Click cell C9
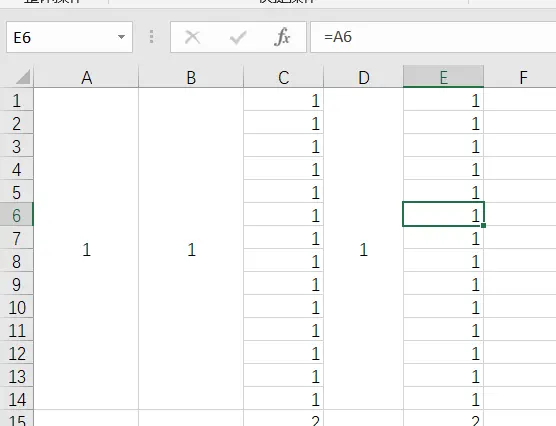The image size is (556, 426). coord(284,283)
